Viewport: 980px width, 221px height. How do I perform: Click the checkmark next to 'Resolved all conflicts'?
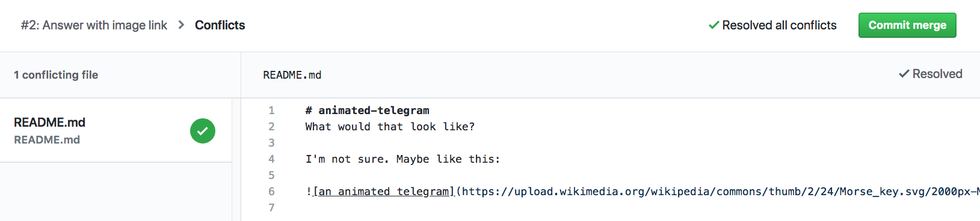click(714, 25)
